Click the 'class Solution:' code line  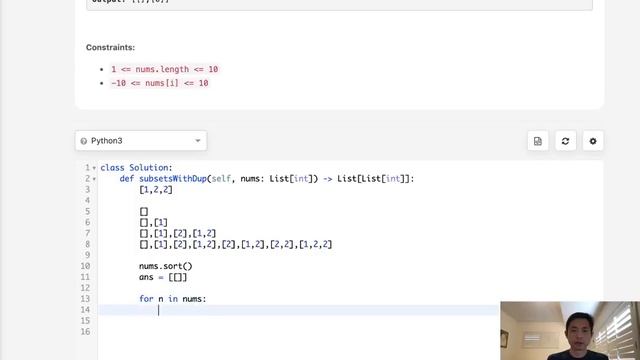tap(136, 168)
